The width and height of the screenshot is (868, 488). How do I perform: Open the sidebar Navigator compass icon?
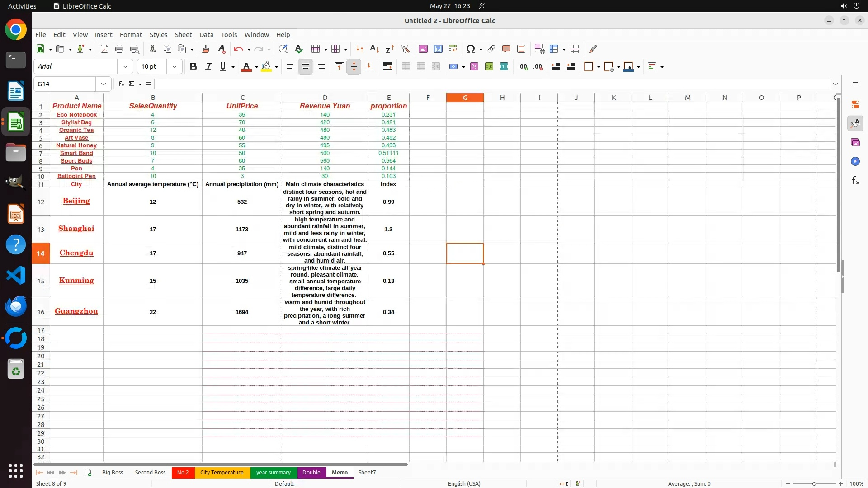pyautogui.click(x=855, y=161)
